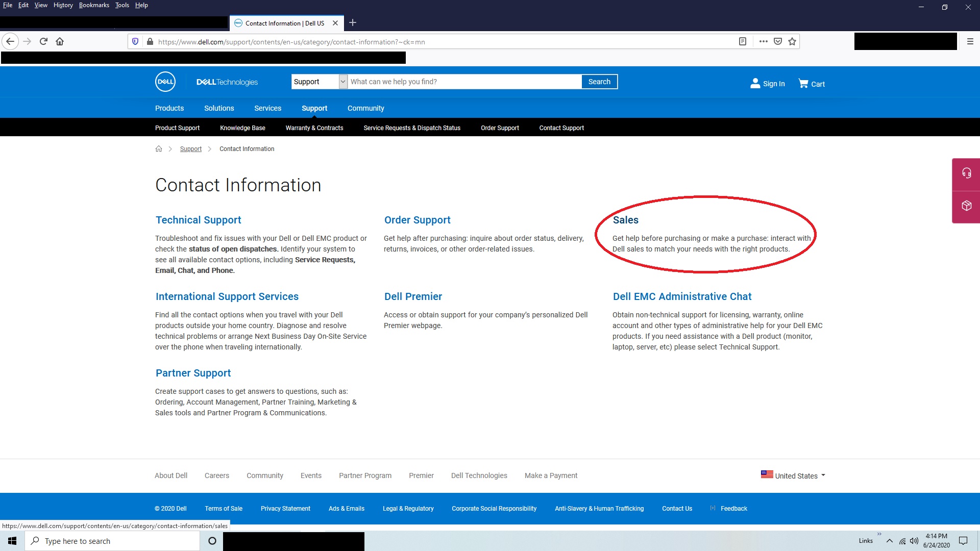Show hidden system tray icons
The width and height of the screenshot is (980, 551).
click(x=890, y=541)
